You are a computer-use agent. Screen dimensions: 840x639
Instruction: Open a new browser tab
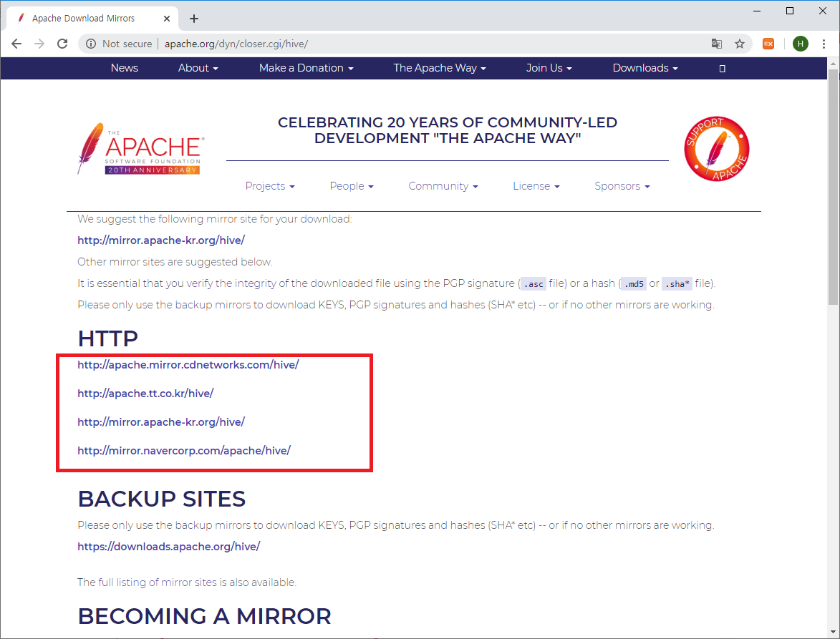[194, 19]
